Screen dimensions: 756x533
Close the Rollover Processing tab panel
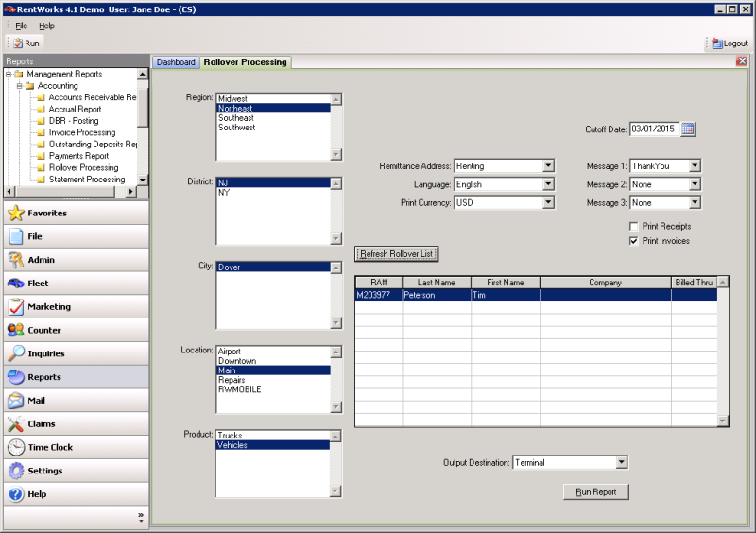pos(742,61)
